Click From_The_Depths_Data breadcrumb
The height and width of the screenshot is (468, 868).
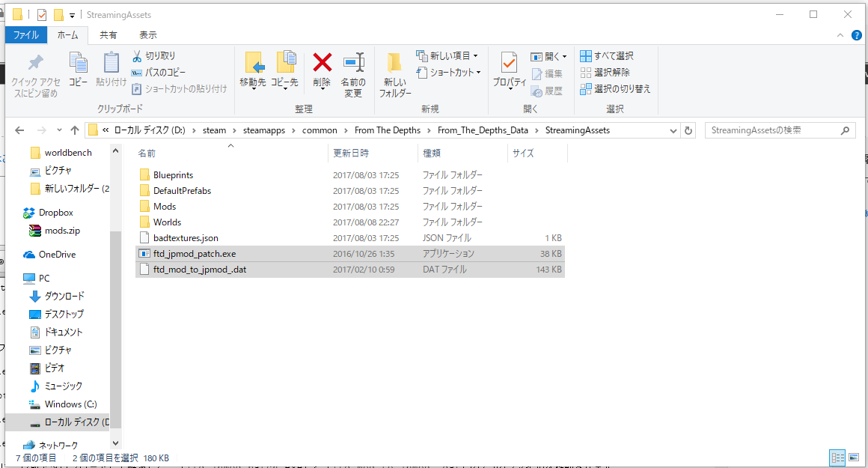483,131
